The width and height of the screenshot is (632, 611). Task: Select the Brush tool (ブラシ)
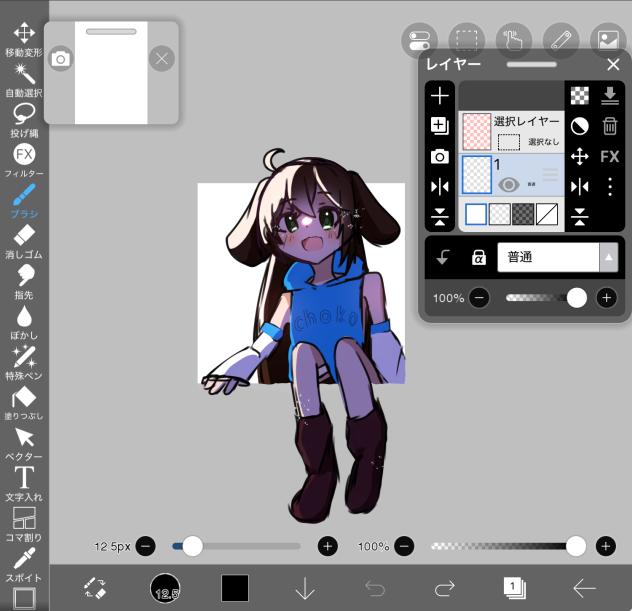[x=24, y=201]
